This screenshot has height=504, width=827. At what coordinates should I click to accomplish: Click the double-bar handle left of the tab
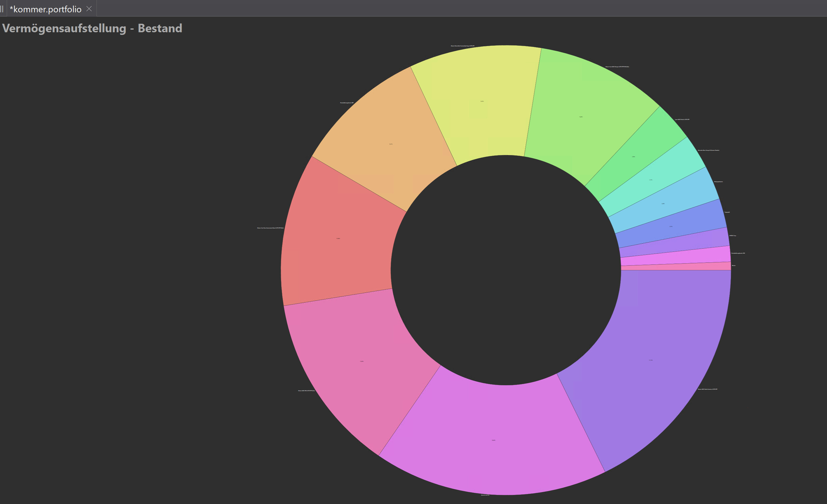click(2, 9)
